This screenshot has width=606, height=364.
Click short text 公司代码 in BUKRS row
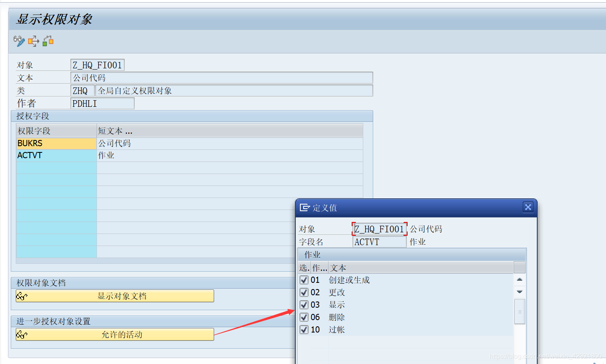tap(114, 143)
